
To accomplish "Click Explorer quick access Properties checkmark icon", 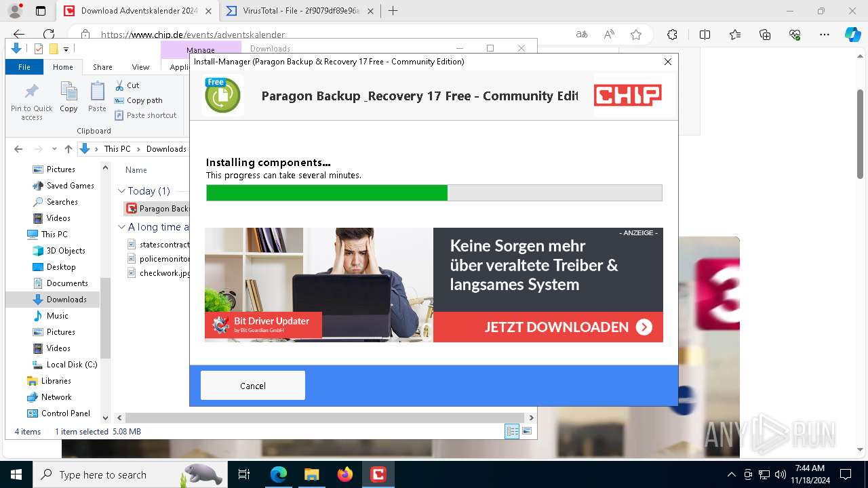I will click(x=39, y=49).
